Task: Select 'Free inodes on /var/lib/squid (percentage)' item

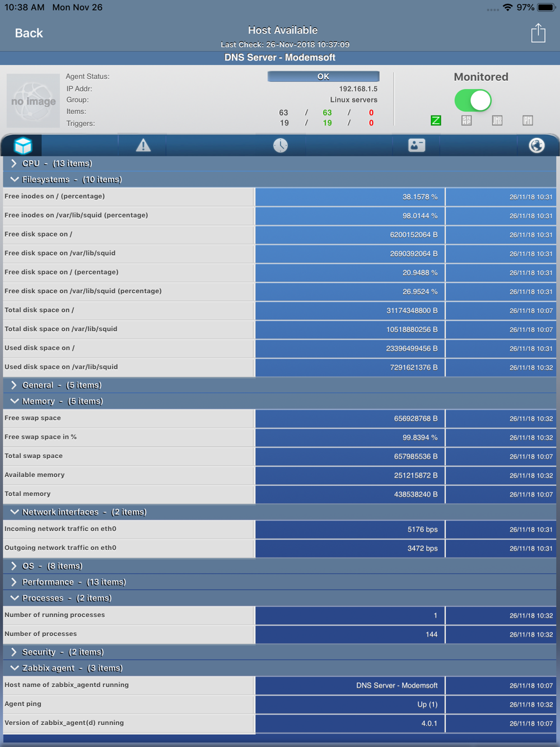Action: [x=280, y=216]
